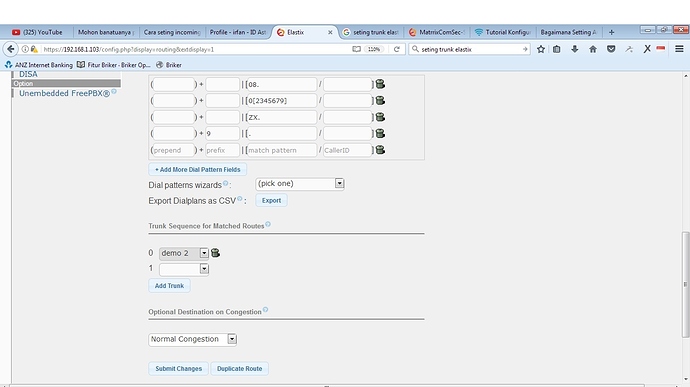The width and height of the screenshot is (690, 387).
Task: Click the Add Trunk button
Action: 169,286
